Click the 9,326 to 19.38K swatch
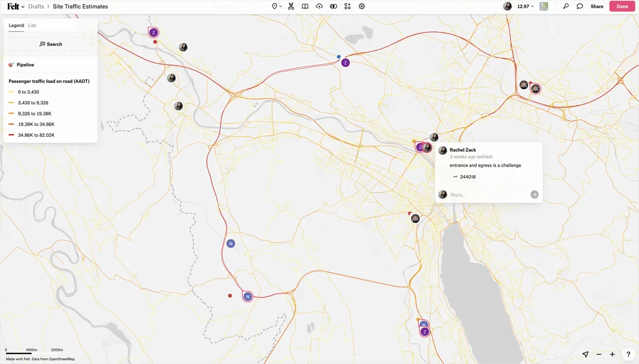The height and width of the screenshot is (364, 639). pyautogui.click(x=11, y=113)
